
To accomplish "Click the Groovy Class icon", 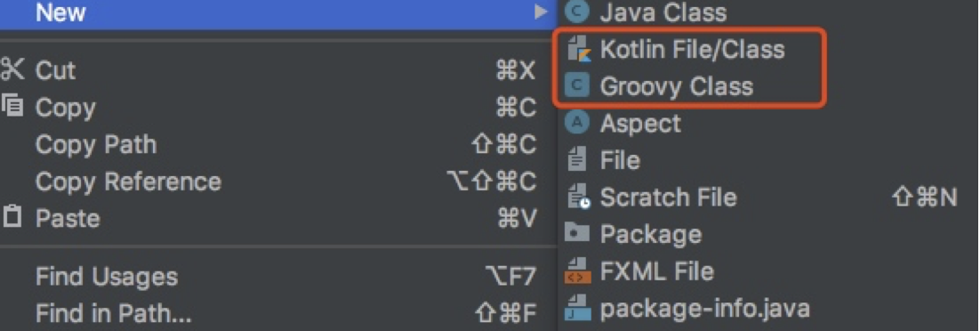I will pos(577,85).
